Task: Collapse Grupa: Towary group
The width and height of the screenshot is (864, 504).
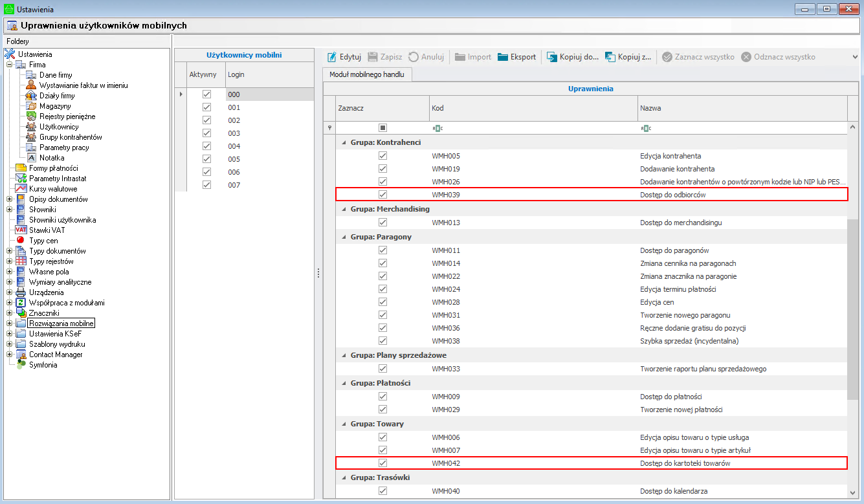Action: 344,424
